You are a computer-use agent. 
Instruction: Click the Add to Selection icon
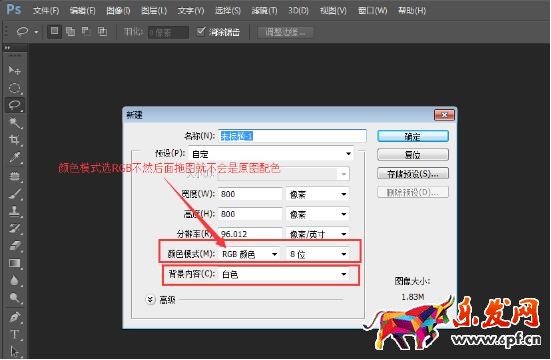pos(70,32)
